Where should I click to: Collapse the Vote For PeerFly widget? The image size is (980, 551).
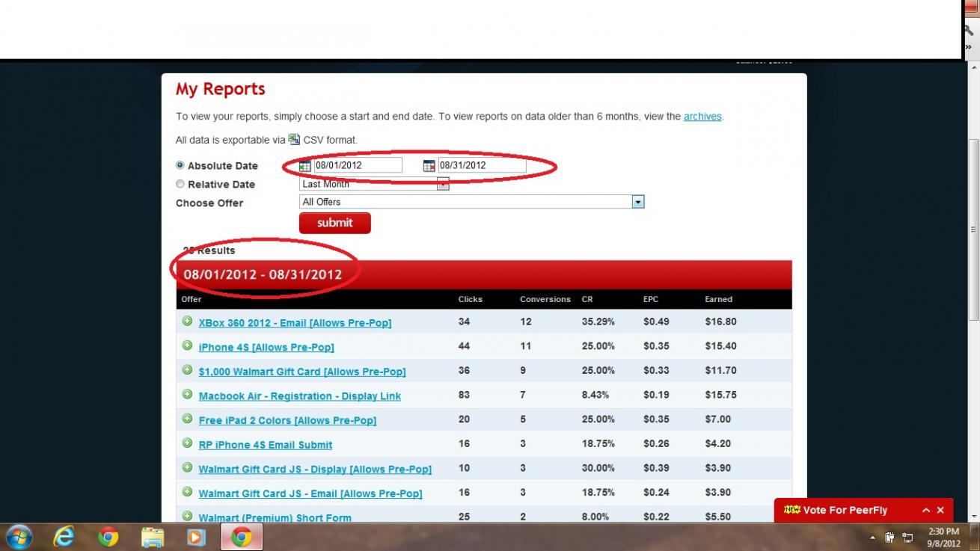[x=926, y=510]
